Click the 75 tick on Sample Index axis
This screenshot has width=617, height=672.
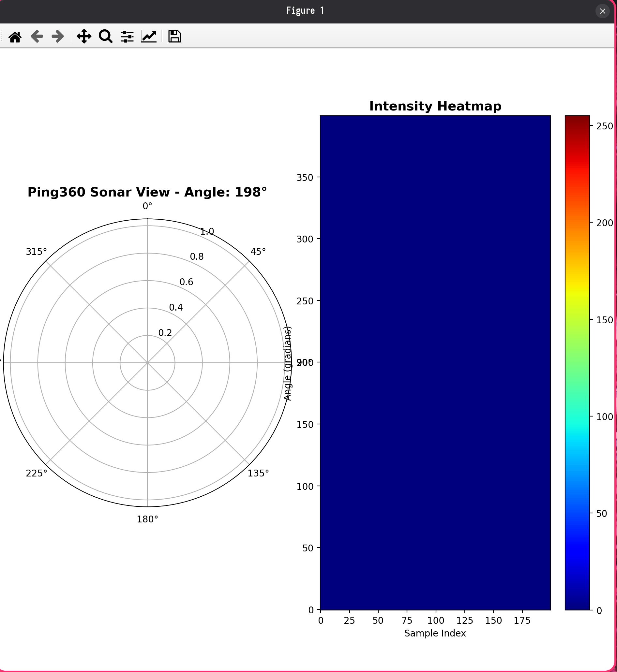coord(407,621)
